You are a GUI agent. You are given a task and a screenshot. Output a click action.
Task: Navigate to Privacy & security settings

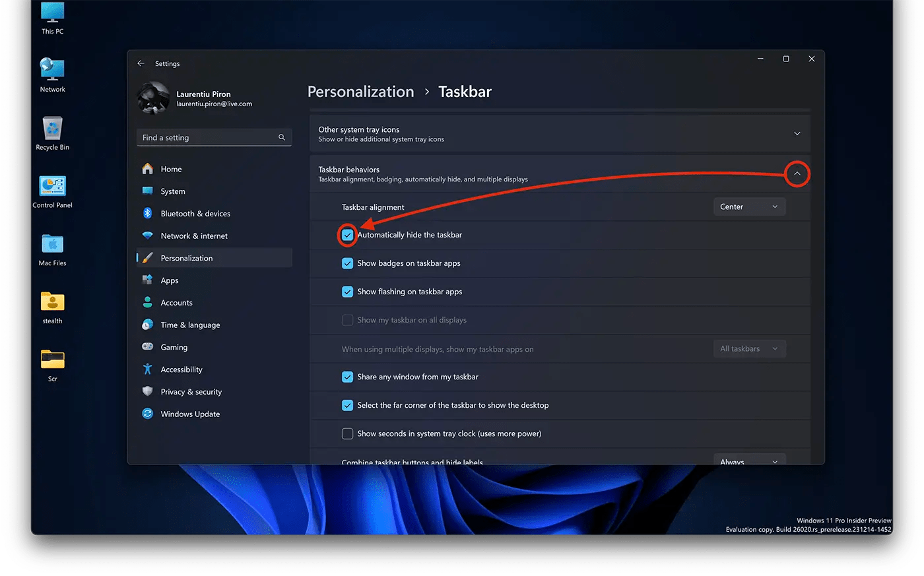[x=189, y=391]
